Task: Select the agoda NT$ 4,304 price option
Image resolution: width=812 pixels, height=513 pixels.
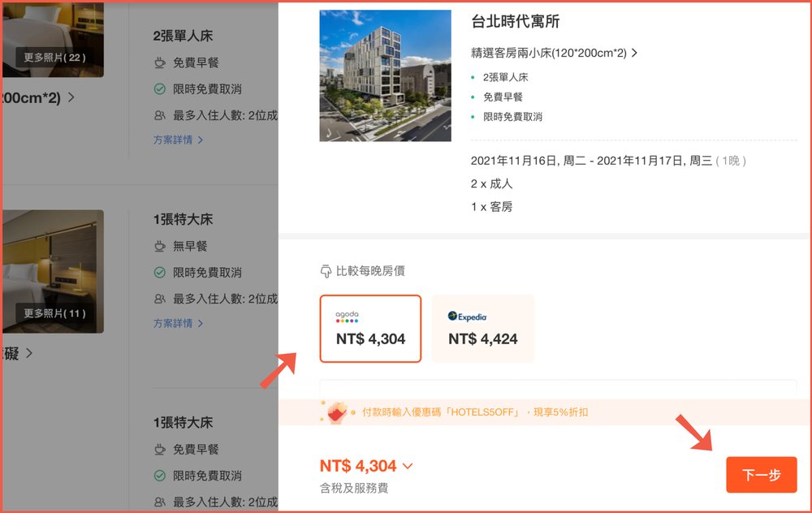Action: click(369, 329)
